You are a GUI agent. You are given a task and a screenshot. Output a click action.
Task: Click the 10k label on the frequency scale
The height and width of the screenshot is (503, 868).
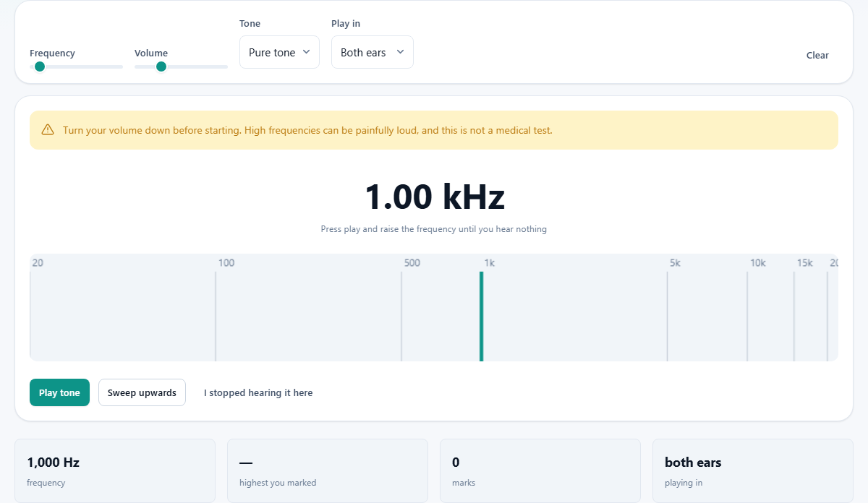(757, 262)
